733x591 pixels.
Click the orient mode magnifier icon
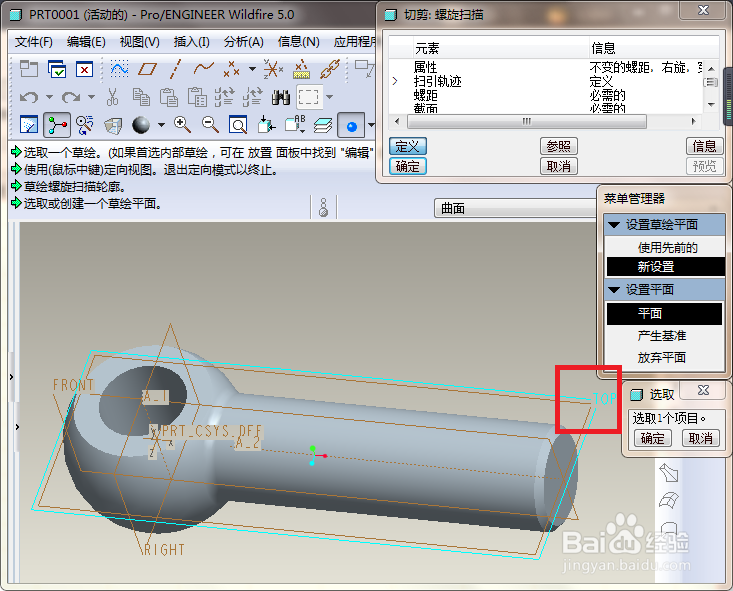[x=85, y=125]
